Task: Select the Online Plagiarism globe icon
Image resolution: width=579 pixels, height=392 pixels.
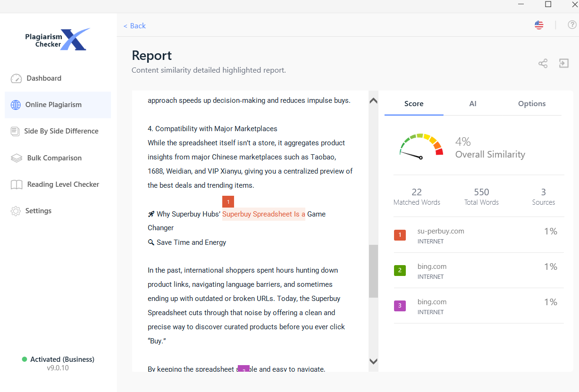Action: [16, 105]
